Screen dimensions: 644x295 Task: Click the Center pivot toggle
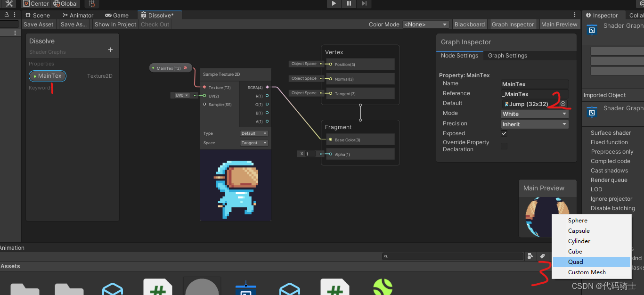tap(35, 3)
